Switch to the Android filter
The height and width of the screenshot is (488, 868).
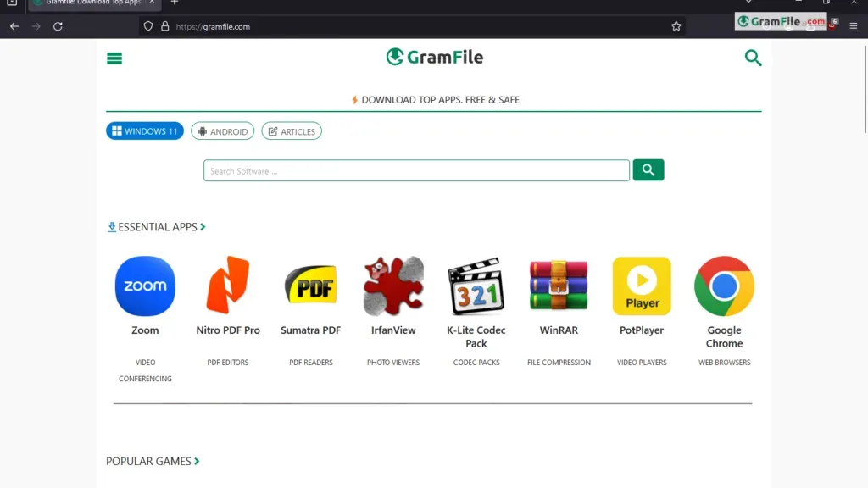point(223,131)
